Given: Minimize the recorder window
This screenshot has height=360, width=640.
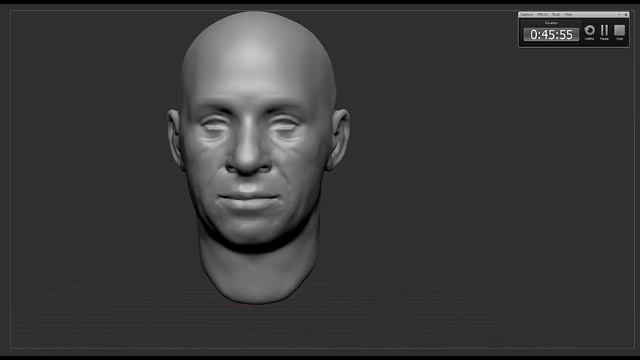Looking at the screenshot, I should (x=619, y=15).
